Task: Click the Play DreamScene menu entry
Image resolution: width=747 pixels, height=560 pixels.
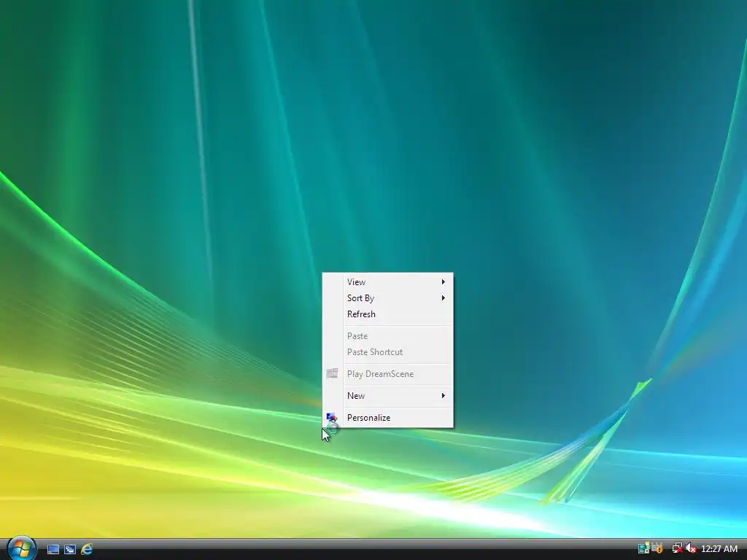Action: (x=388, y=374)
